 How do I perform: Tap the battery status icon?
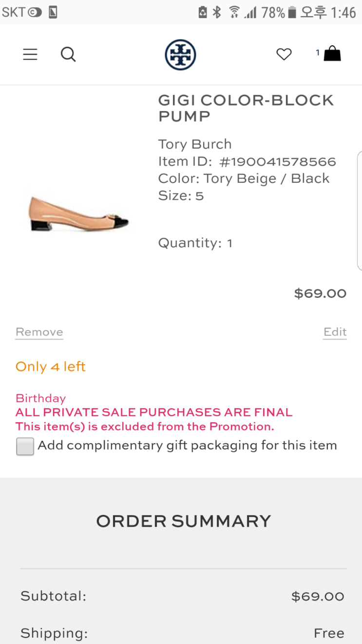click(292, 12)
